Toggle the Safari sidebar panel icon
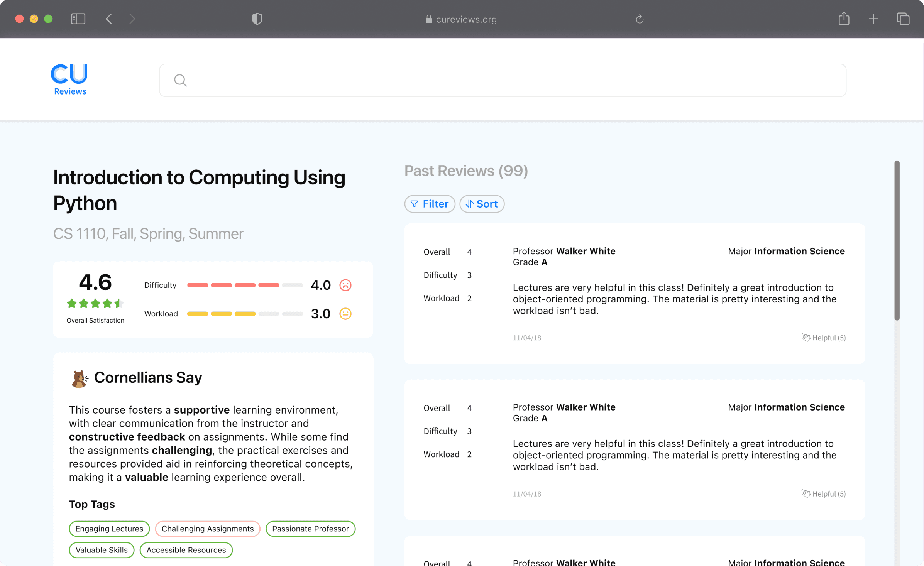The width and height of the screenshot is (924, 566). (78, 19)
